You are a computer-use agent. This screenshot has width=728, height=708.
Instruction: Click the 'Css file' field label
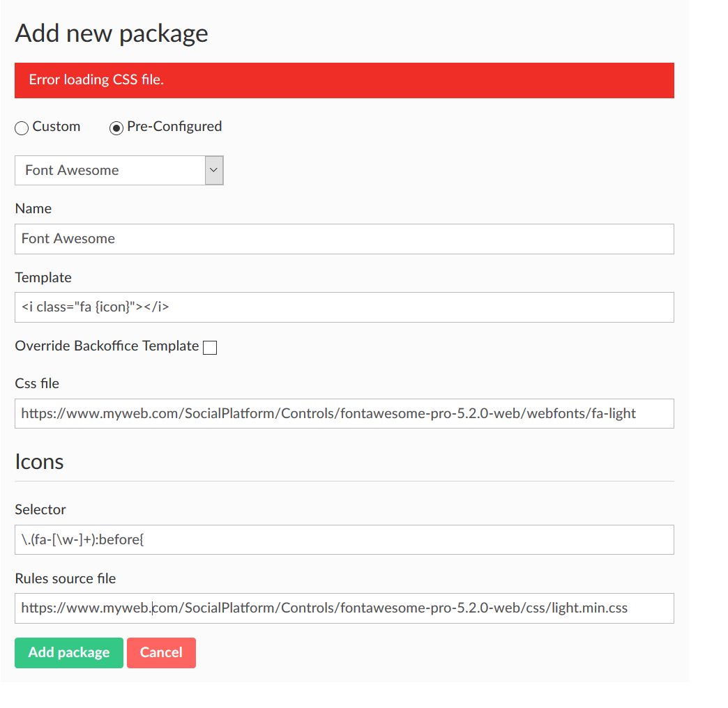(37, 384)
